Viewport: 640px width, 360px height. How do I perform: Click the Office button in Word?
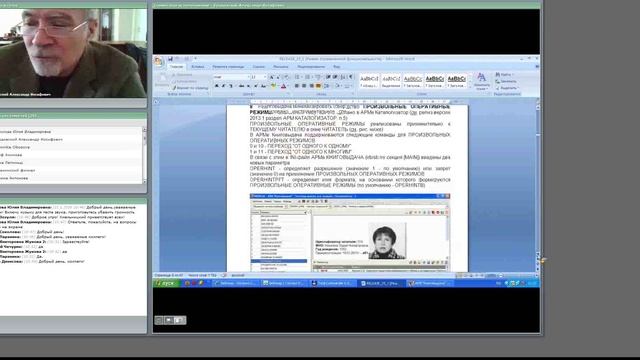158,62
